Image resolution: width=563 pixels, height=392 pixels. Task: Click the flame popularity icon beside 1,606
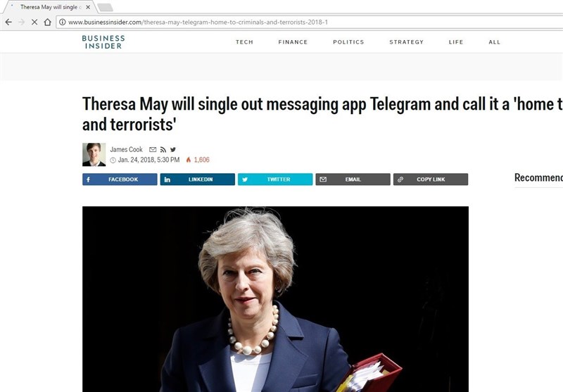click(189, 160)
